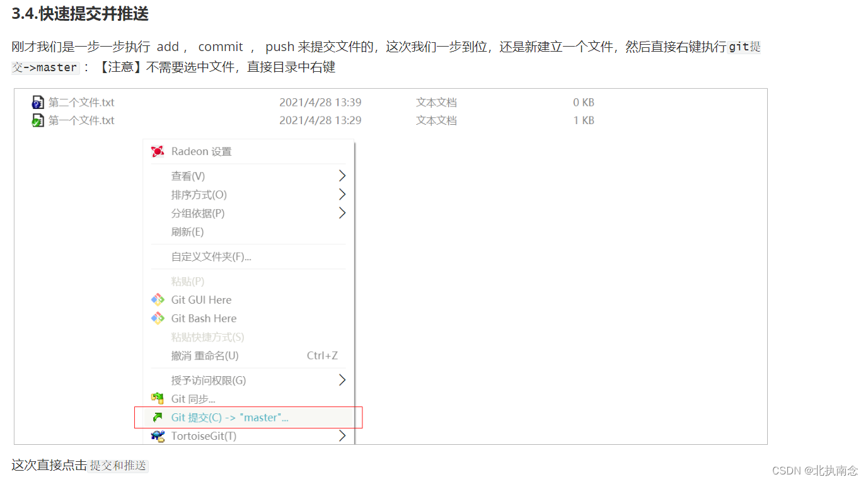Expand the 授予访问权限(G) submenu arrow

(x=342, y=380)
